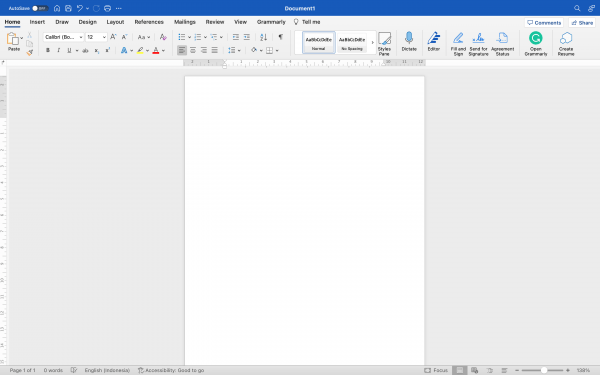Screen dimensions: 600x375
Task: Toggle paragraph marks display
Action: (280, 37)
